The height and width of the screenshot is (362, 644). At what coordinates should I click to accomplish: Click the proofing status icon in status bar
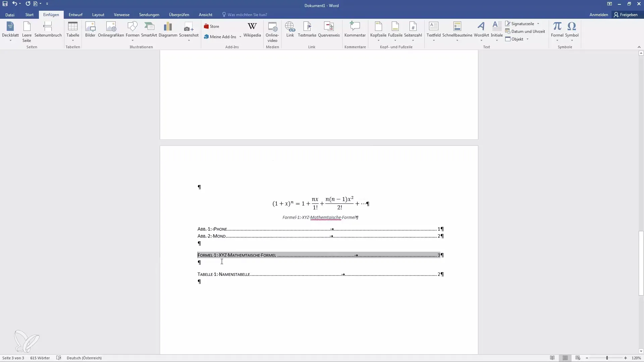pyautogui.click(x=59, y=358)
